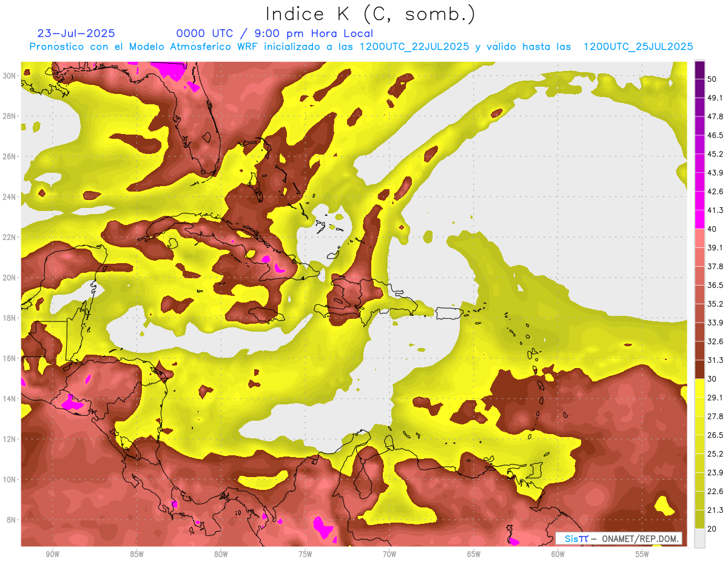Click the date label '23-Jul-2025'
The width and height of the screenshot is (728, 562).
(x=76, y=33)
